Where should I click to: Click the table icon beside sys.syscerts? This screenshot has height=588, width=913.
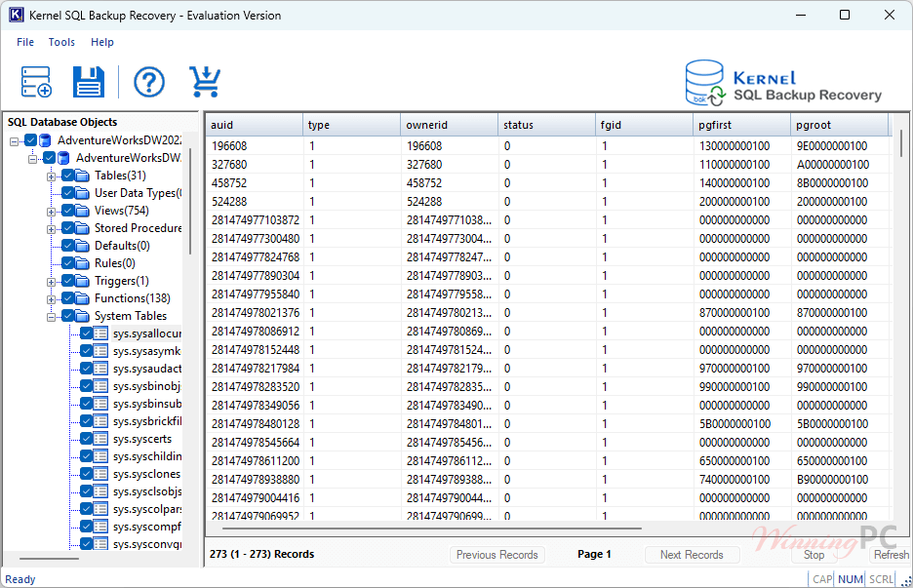(x=102, y=439)
